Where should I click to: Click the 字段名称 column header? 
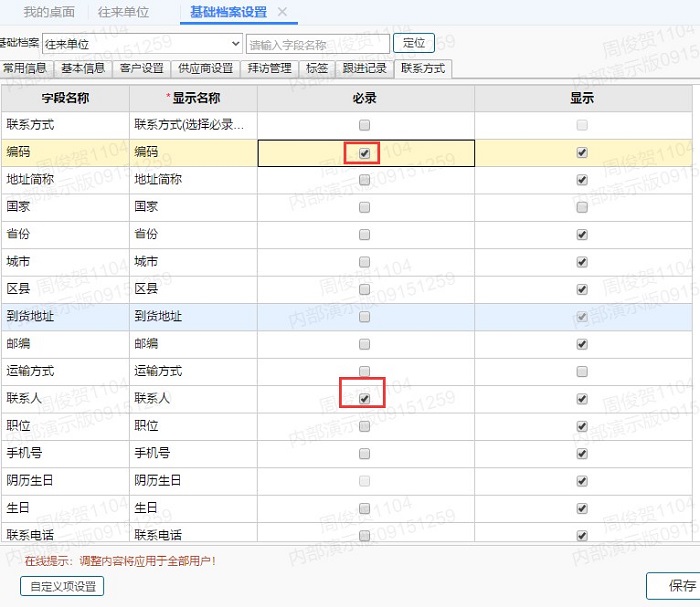coord(65,98)
